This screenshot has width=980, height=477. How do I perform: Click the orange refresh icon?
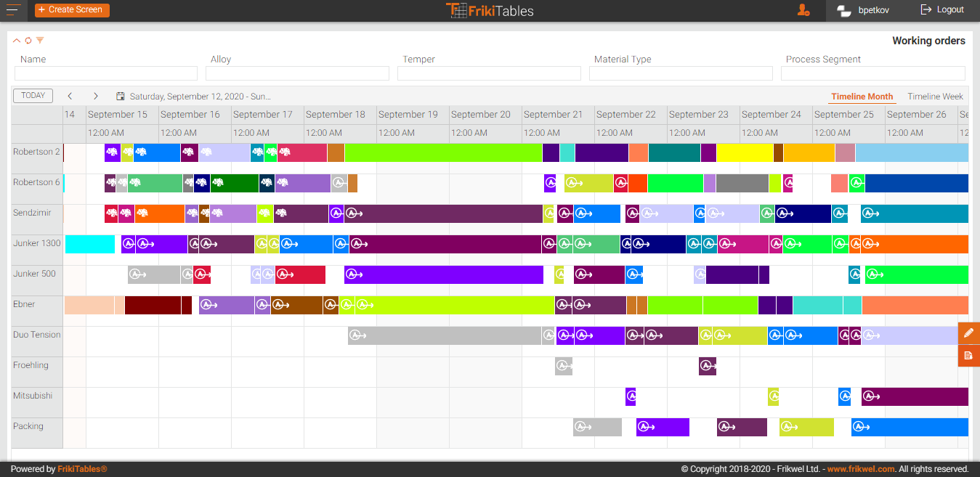click(x=28, y=41)
